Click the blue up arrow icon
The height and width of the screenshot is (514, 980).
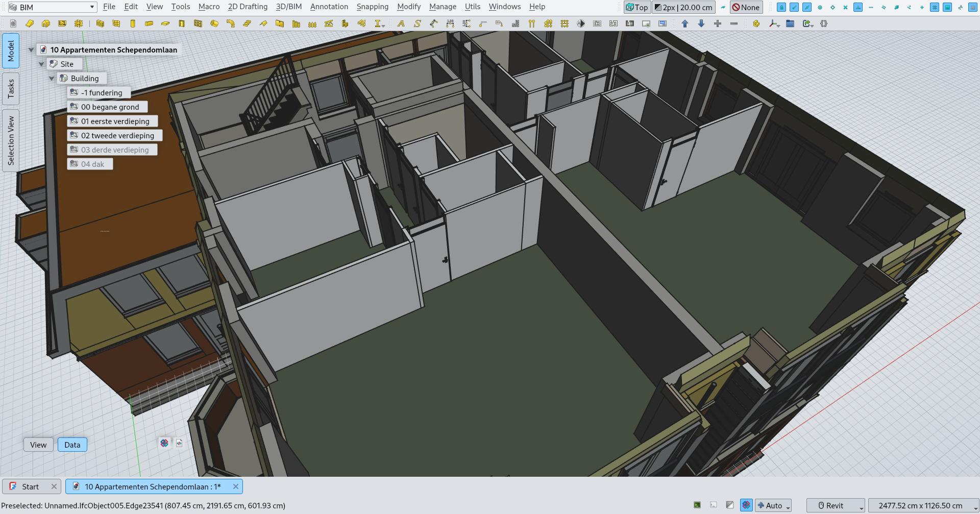(x=685, y=23)
